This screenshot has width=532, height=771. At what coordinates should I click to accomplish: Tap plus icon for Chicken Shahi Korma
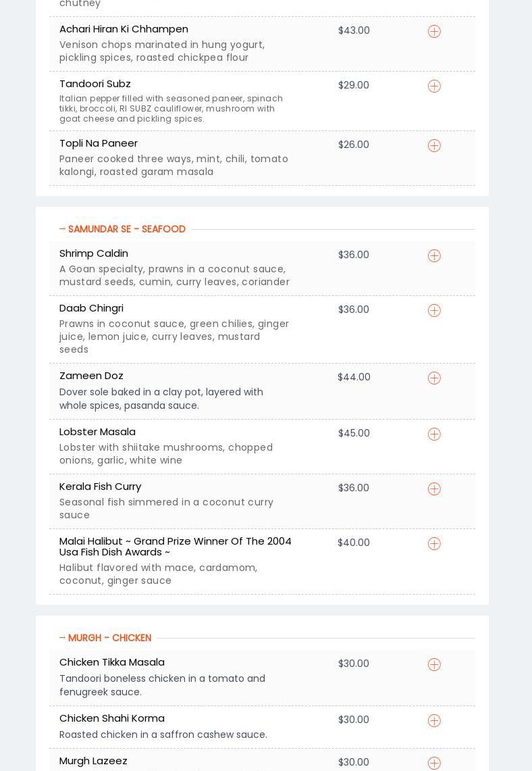(434, 721)
